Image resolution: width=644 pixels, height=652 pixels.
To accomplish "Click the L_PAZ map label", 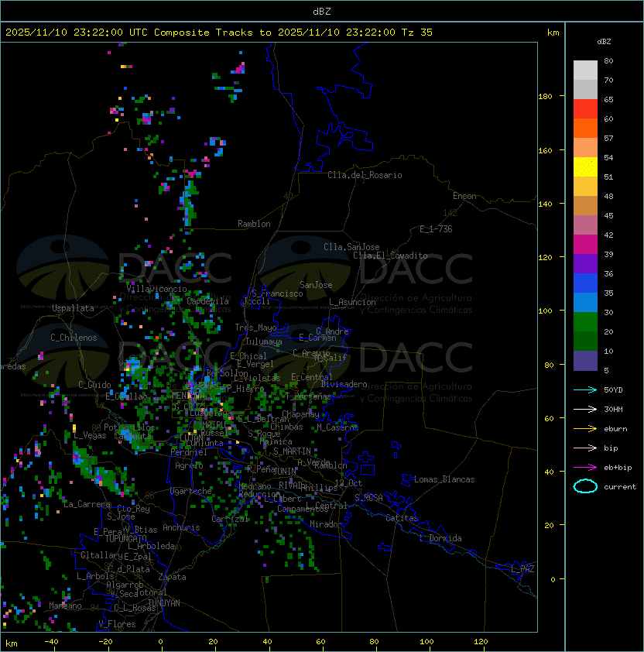I will tap(522, 569).
